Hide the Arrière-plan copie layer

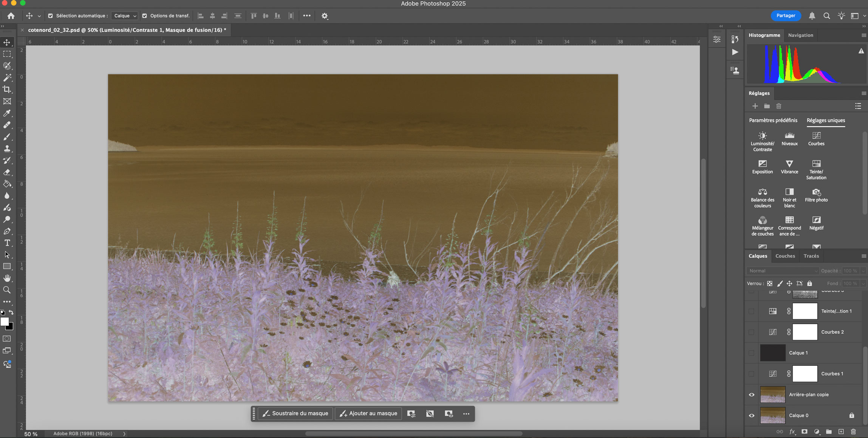[x=751, y=395]
